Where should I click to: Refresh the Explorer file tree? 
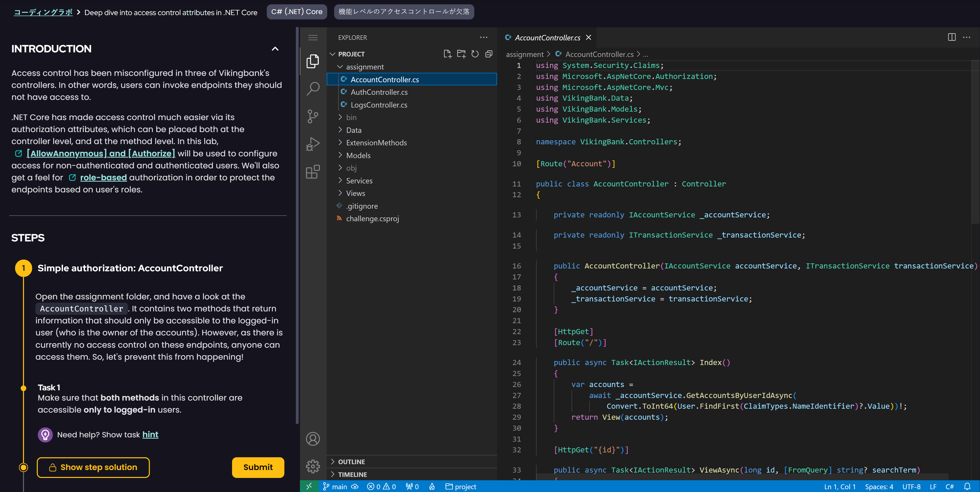475,54
